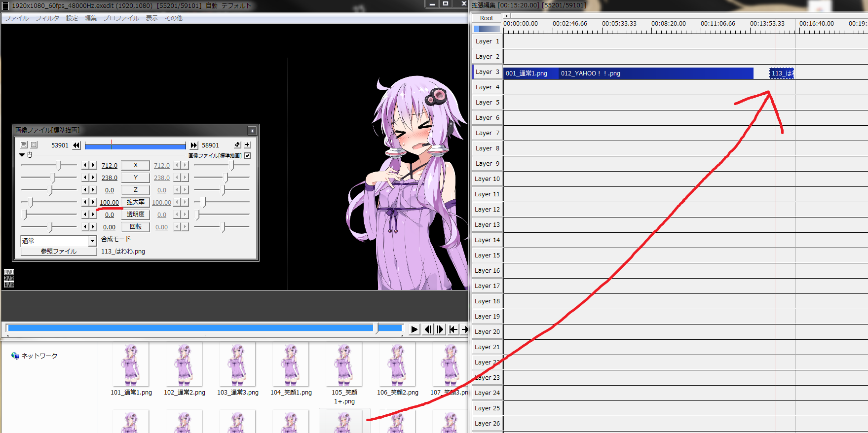Open the 合成モード dropdown showing 通常
868x433 pixels.
[x=58, y=241]
